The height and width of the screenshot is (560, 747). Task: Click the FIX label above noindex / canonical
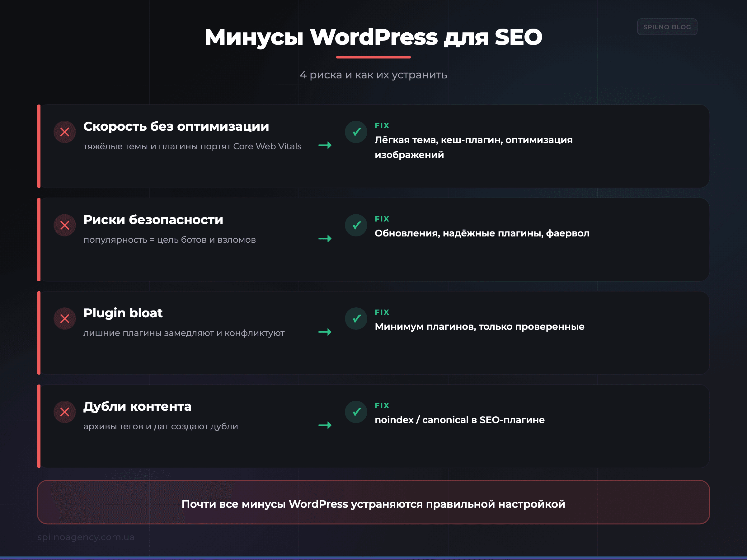point(382,406)
